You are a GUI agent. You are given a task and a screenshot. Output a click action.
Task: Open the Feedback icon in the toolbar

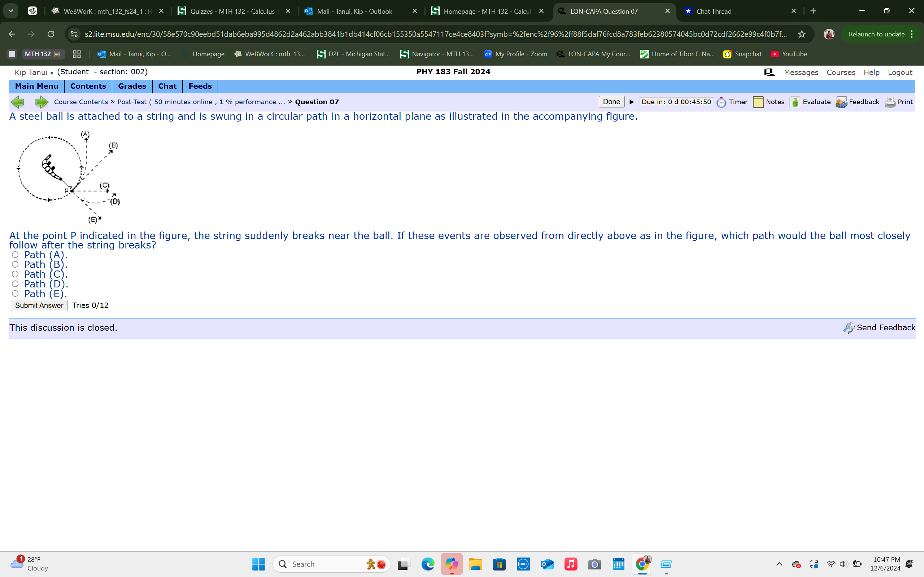[842, 102]
